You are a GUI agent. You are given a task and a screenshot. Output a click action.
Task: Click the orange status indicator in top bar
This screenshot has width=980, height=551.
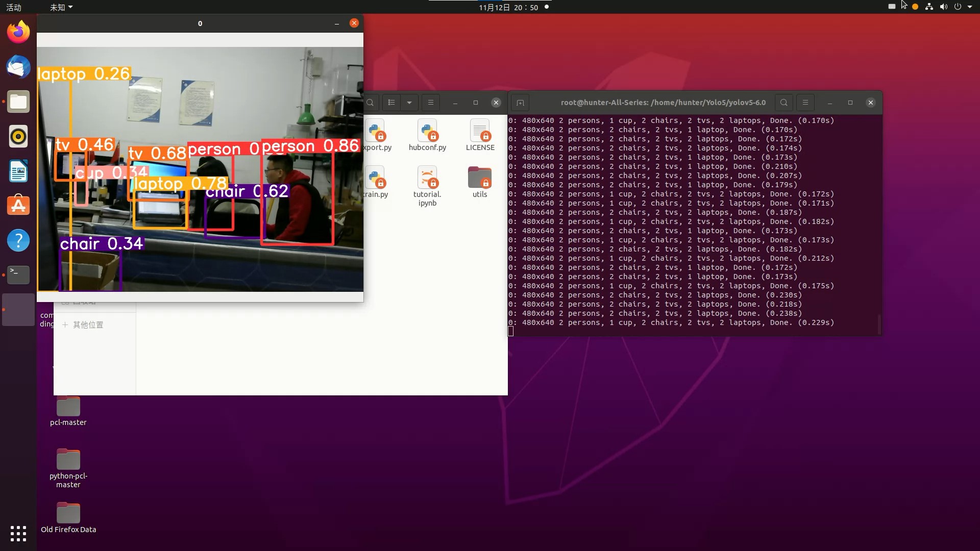point(915,7)
